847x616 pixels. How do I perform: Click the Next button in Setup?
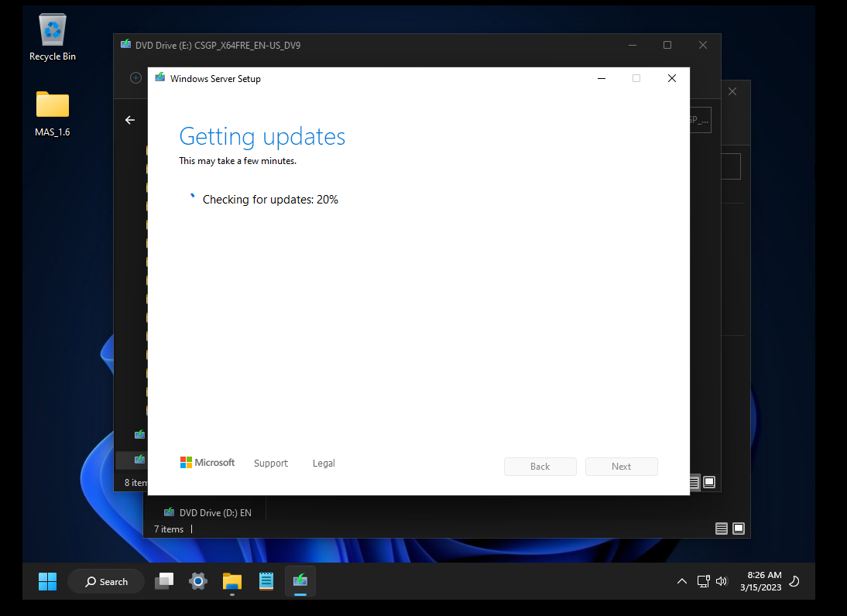pyautogui.click(x=621, y=467)
